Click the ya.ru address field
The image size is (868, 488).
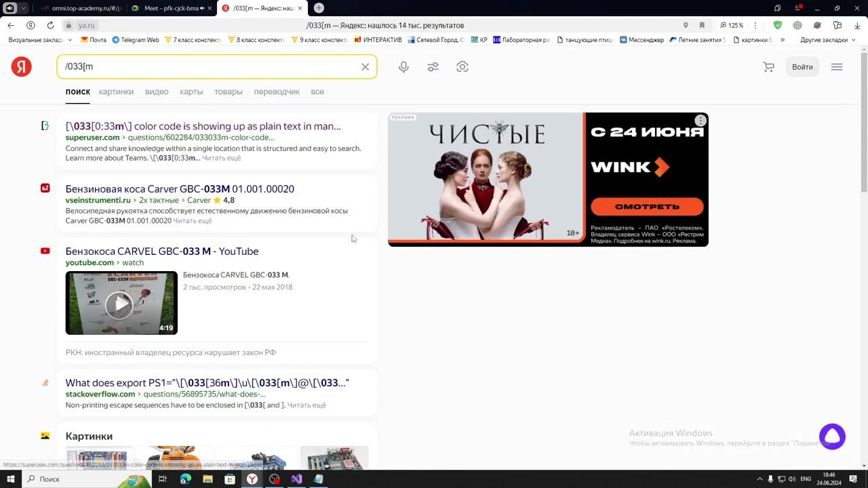[x=86, y=25]
